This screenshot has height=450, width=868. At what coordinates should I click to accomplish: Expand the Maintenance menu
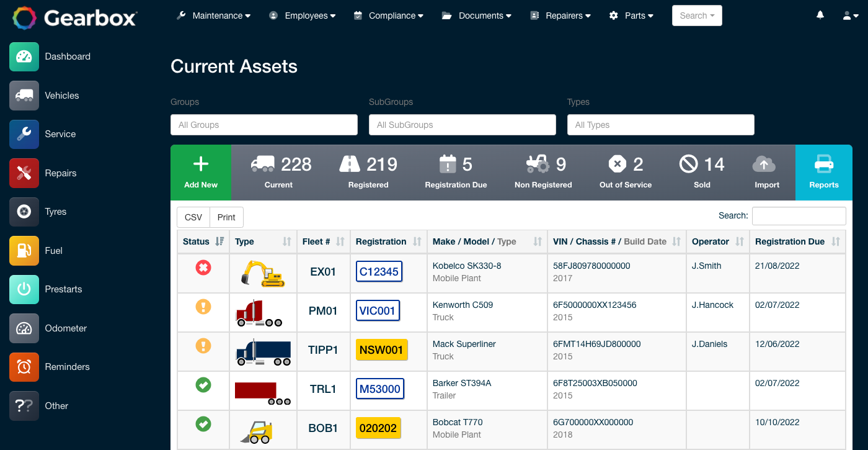(213, 16)
